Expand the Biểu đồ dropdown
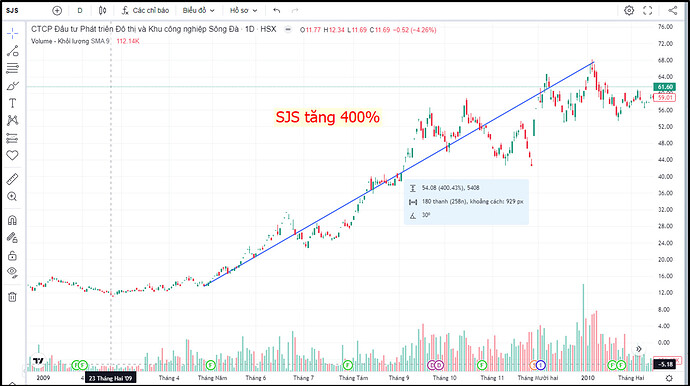 pos(198,10)
